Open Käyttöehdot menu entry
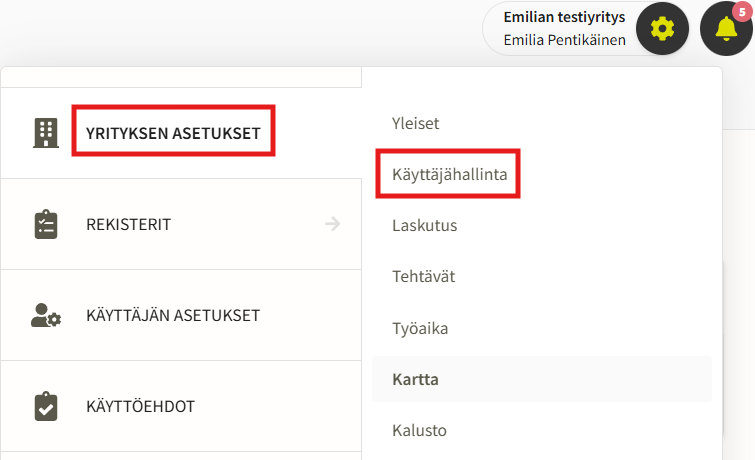The height and width of the screenshot is (460, 755). [x=140, y=407]
